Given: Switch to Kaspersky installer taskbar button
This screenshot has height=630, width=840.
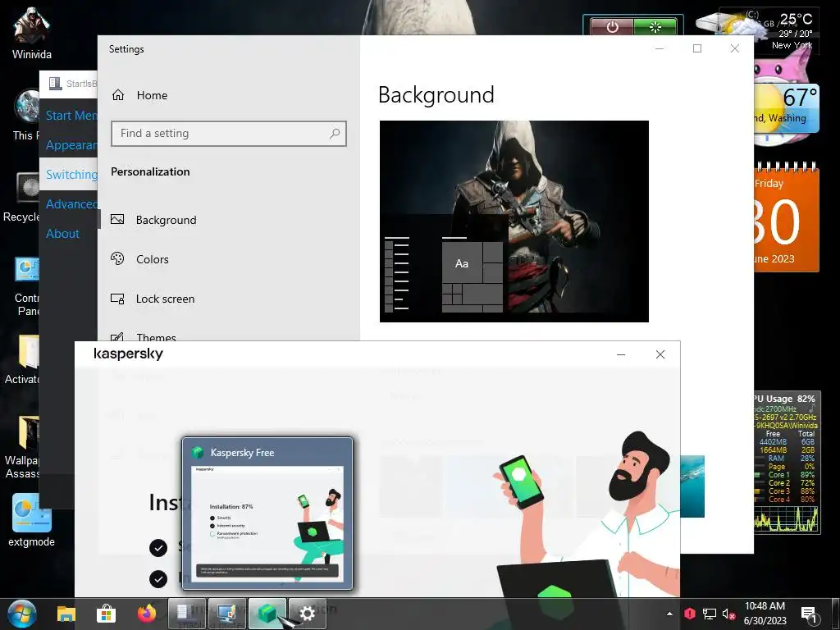Looking at the screenshot, I should click(x=267, y=614).
